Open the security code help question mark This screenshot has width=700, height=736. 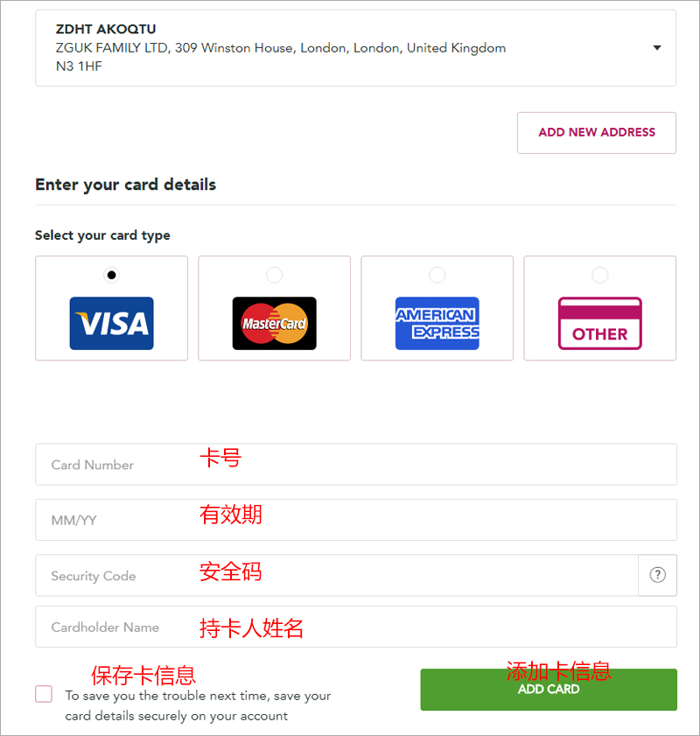pyautogui.click(x=657, y=575)
